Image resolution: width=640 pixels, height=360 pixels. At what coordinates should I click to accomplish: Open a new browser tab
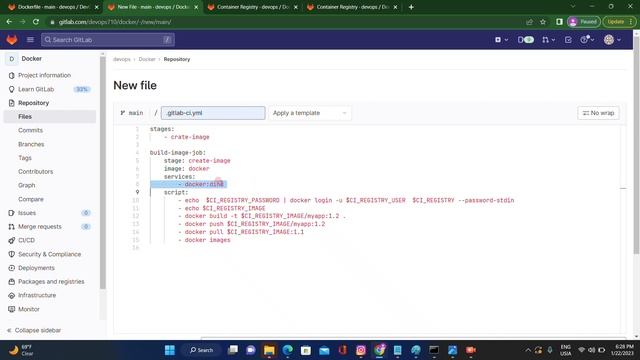point(411,7)
